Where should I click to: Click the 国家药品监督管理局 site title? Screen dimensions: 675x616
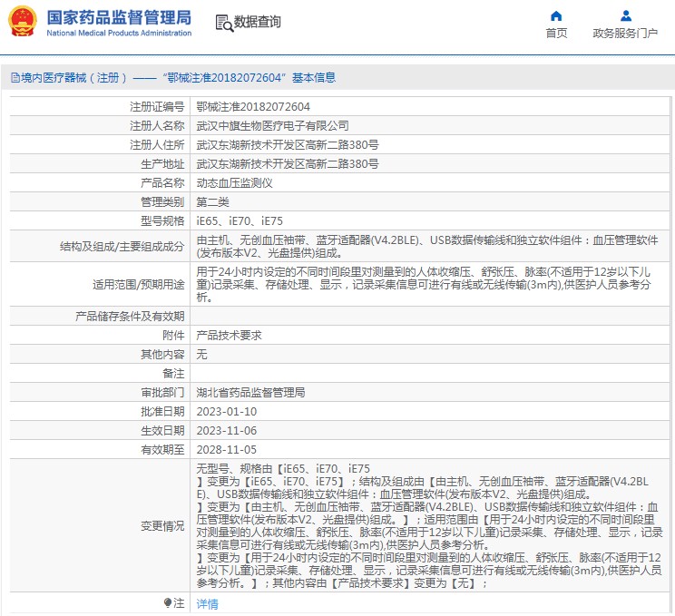118,17
